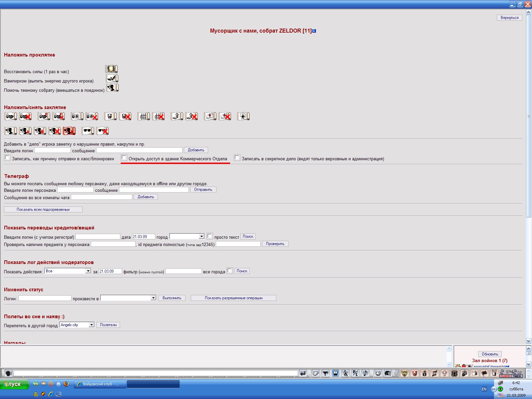Click the glowing figure scroll icon
The width and height of the screenshot is (532, 399).
243,116
